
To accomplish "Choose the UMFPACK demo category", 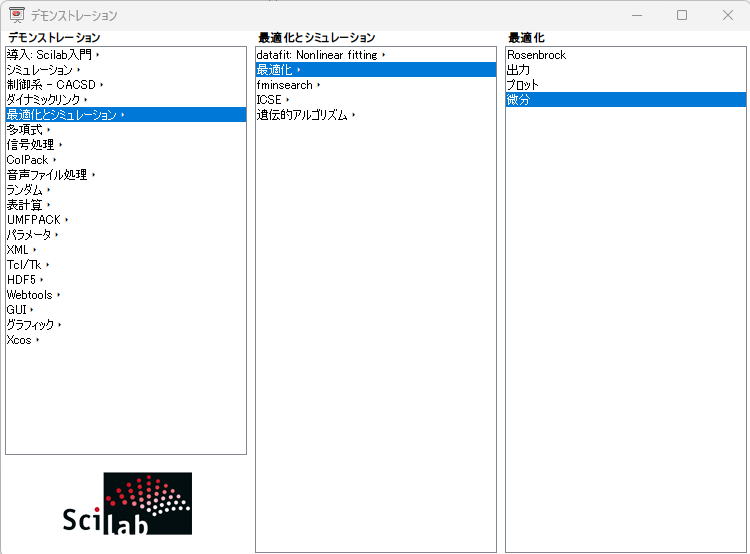I will (x=34, y=220).
